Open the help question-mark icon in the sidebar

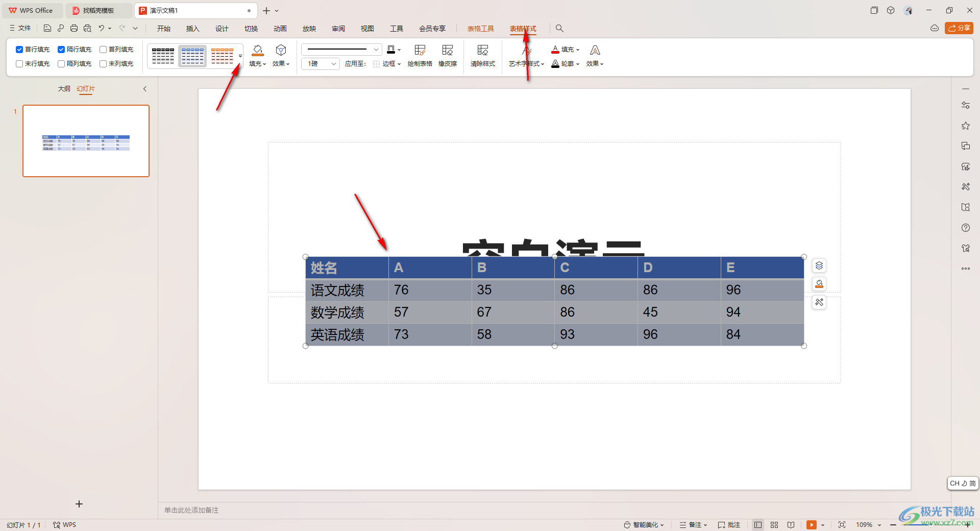pos(966,228)
